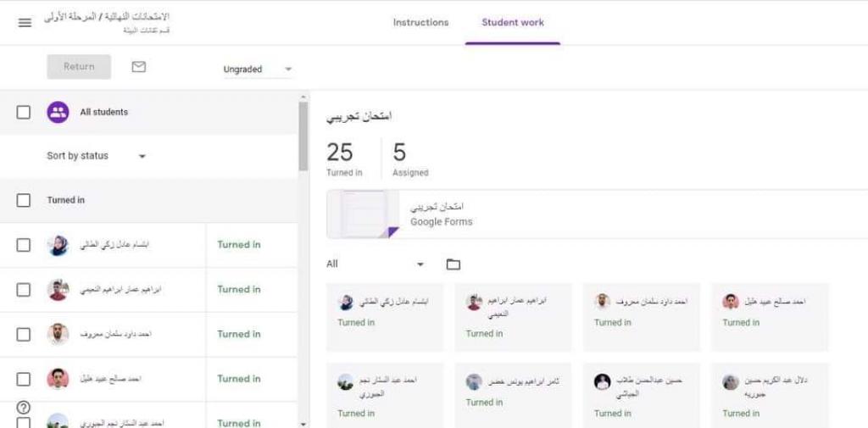This screenshot has height=428, width=868.
Task: Toggle the All students checkbox
Action: [24, 112]
